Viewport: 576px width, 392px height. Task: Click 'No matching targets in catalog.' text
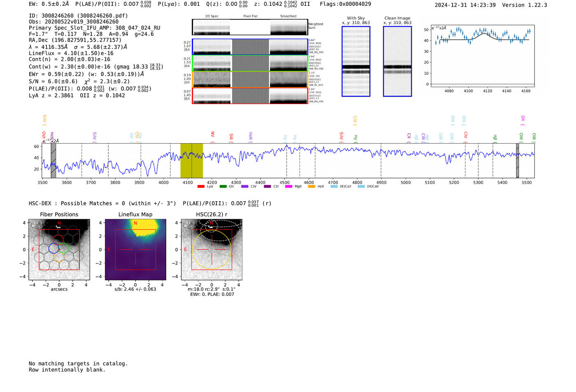coord(78,364)
